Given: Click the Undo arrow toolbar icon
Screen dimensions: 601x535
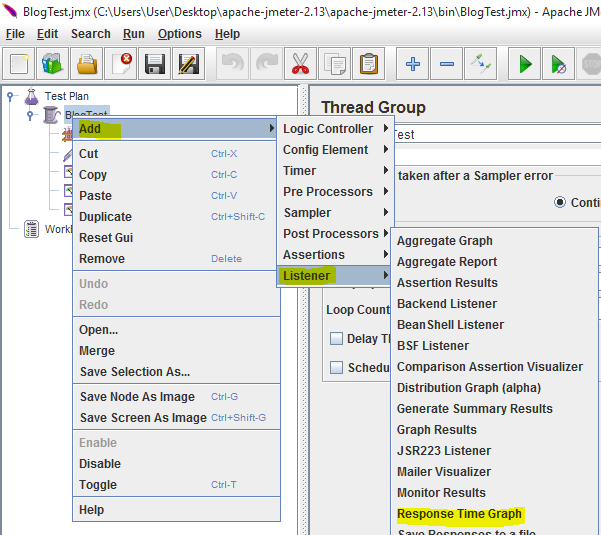Looking at the screenshot, I should pyautogui.click(x=233, y=64).
